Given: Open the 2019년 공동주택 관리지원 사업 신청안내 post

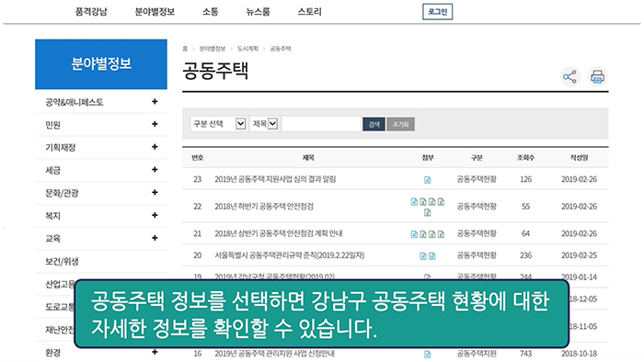Looking at the screenshot, I should [274, 354].
